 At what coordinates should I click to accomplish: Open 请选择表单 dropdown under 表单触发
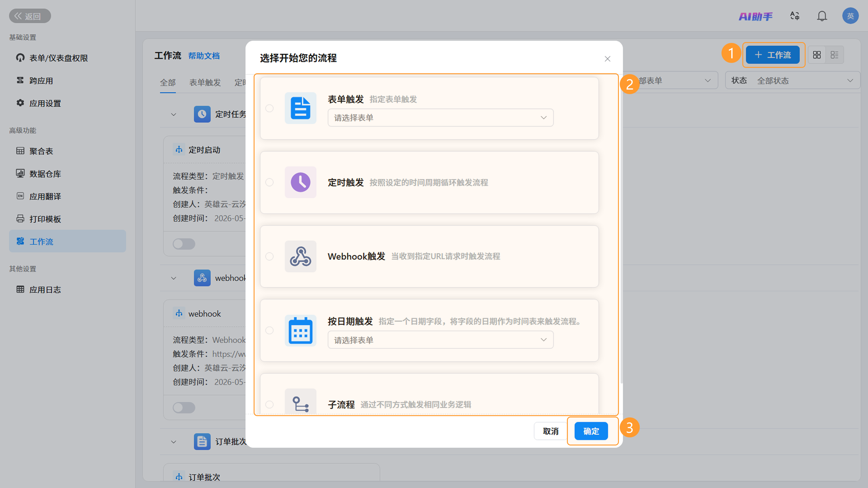tap(440, 118)
